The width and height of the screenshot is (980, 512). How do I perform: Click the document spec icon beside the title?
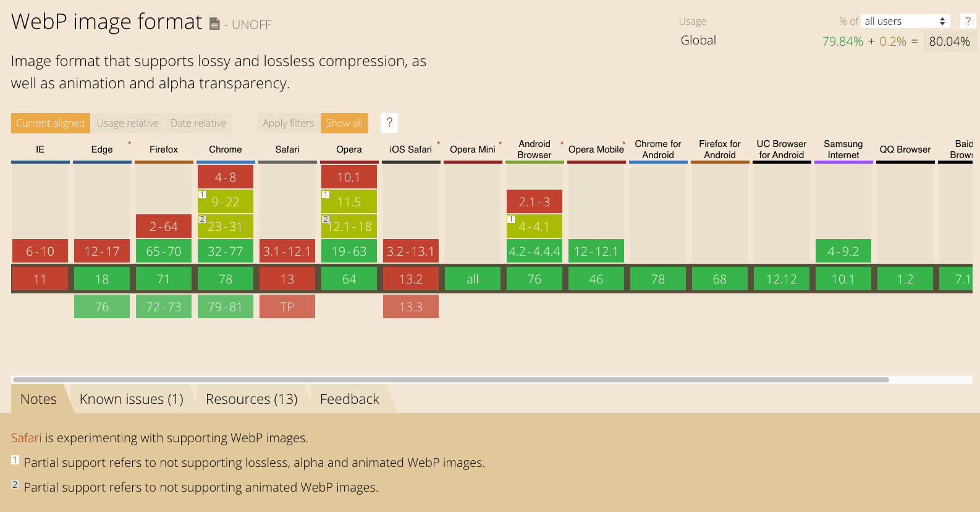[214, 24]
